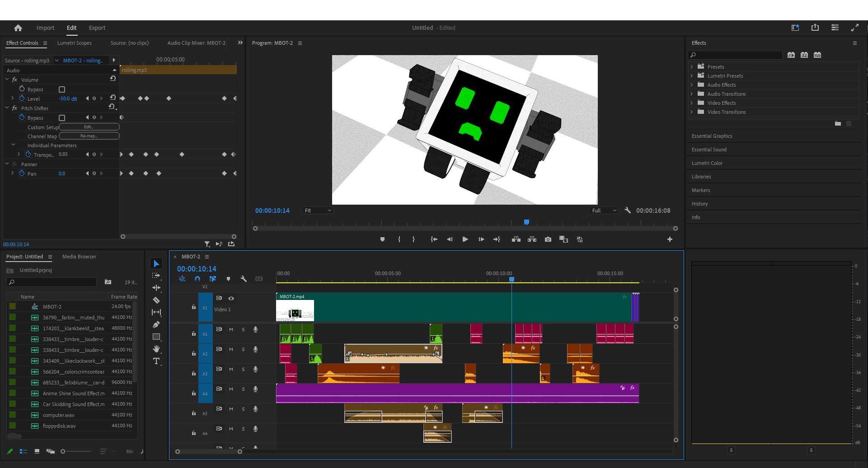Enable voice-over record on A5
Viewport: 868px width, 468px height.
[255, 409]
